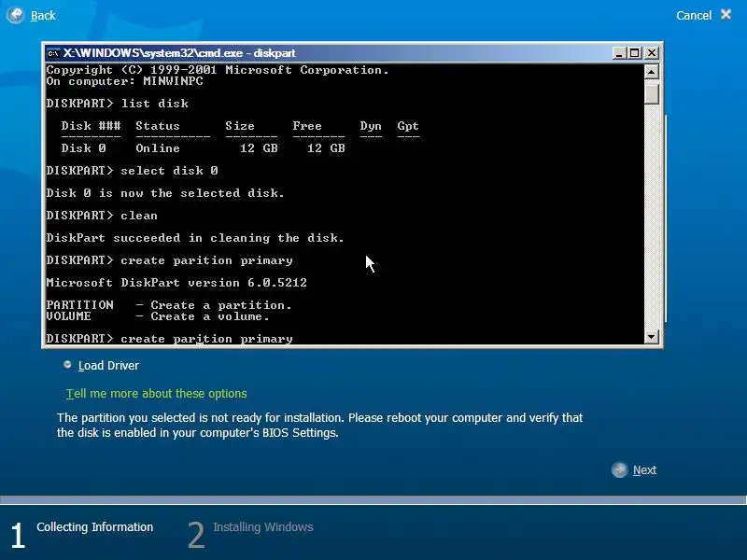The height and width of the screenshot is (560, 747).
Task: Minimize the cmd.exe diskpart window
Action: pos(619,53)
